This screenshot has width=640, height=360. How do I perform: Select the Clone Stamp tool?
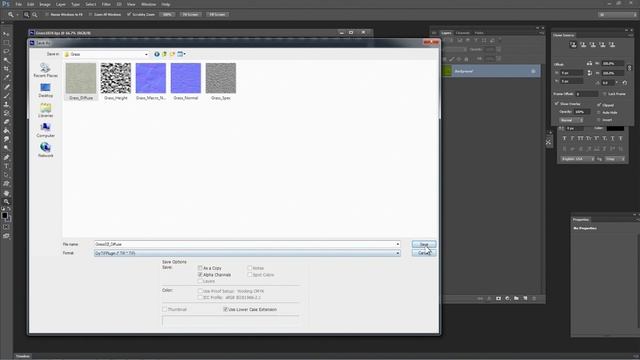pos(6,104)
